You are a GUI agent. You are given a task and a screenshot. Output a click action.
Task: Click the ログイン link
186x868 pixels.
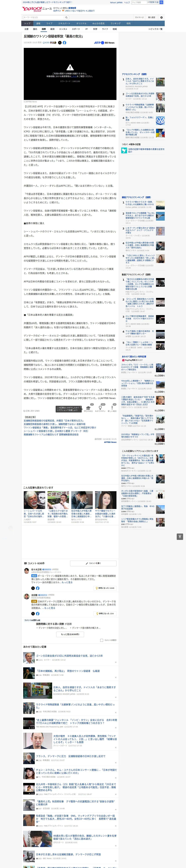click(x=57, y=11)
